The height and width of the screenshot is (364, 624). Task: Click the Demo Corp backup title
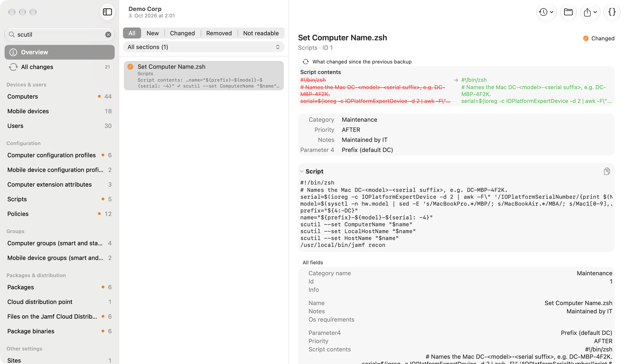[145, 9]
